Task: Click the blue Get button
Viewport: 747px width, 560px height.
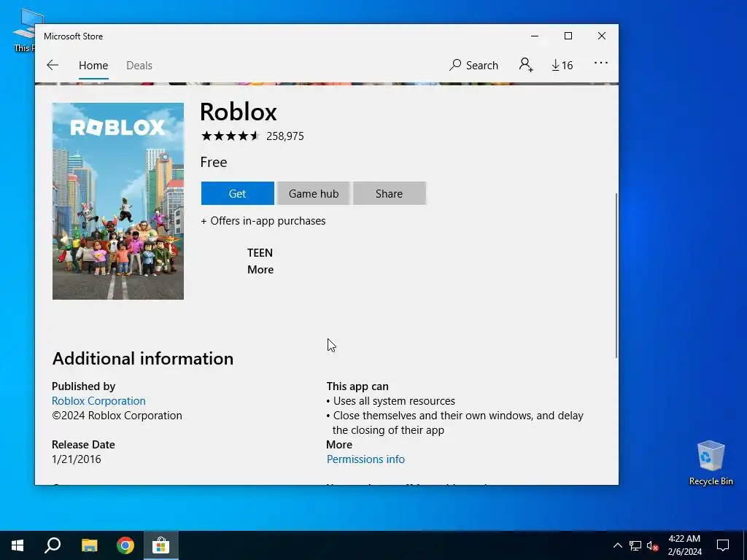Action: 237,193
